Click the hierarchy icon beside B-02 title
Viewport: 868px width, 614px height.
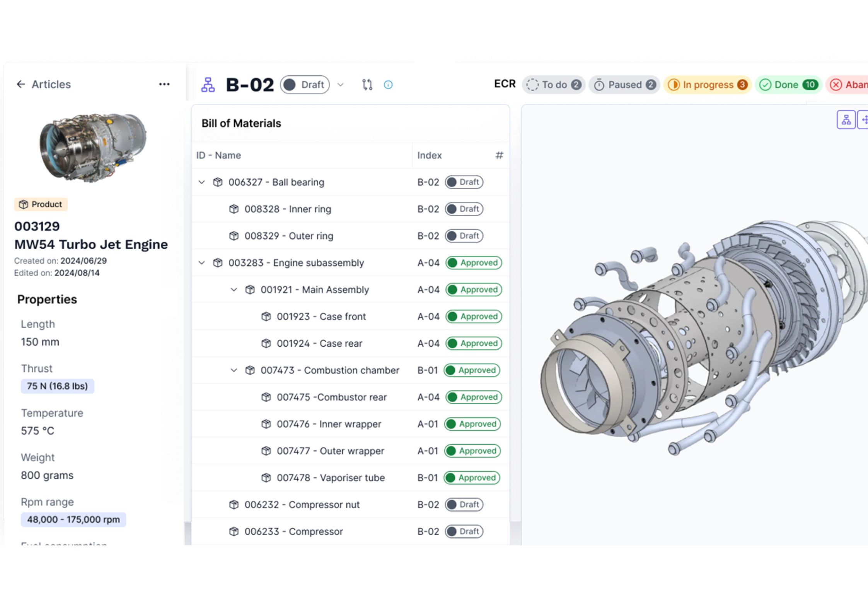coord(208,85)
